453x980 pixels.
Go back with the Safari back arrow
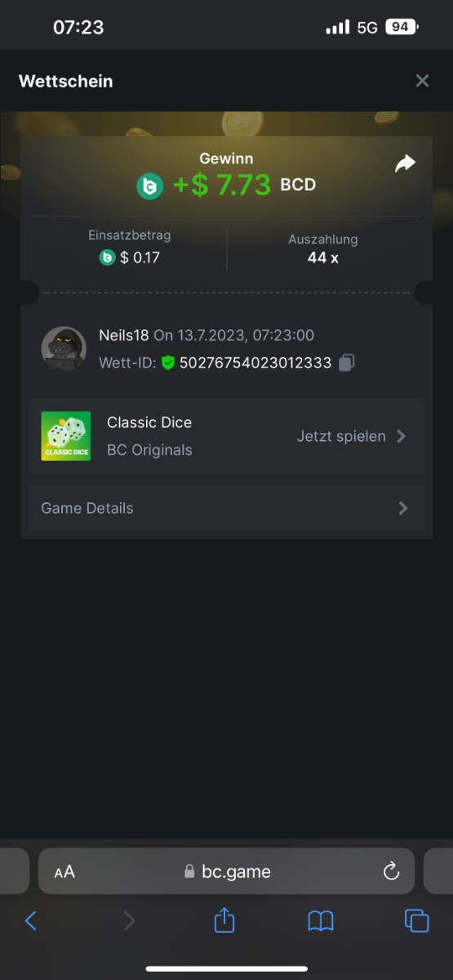click(31, 920)
